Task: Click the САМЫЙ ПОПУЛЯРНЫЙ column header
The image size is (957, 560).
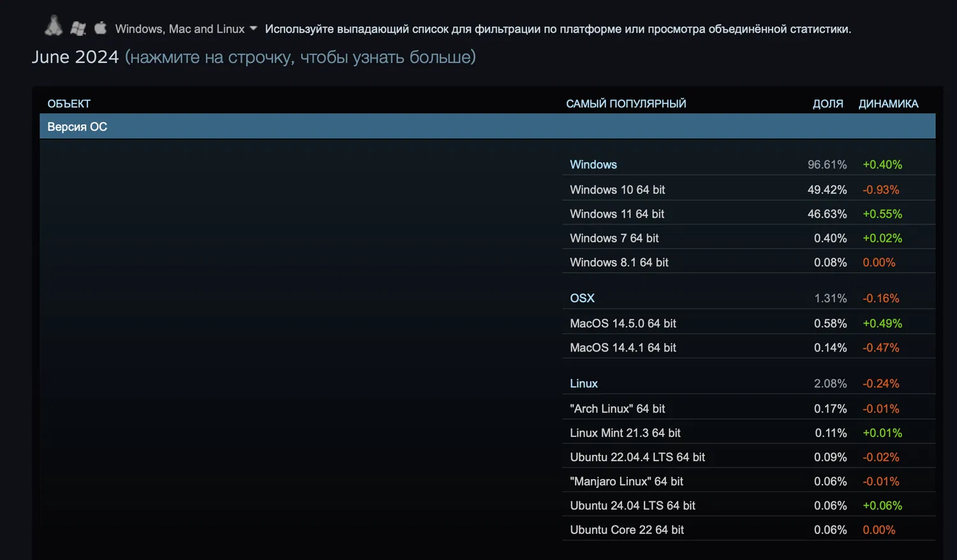Action: pyautogui.click(x=626, y=103)
